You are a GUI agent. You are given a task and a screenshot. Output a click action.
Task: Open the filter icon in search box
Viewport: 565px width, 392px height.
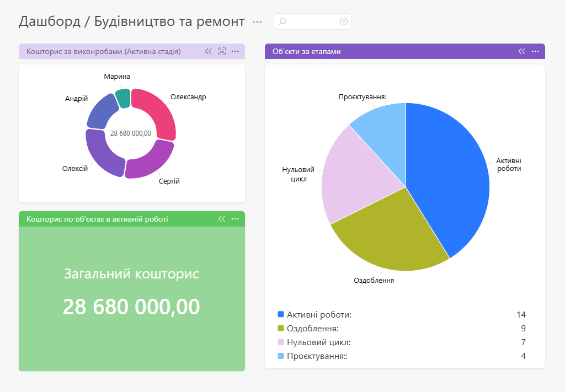point(343,22)
